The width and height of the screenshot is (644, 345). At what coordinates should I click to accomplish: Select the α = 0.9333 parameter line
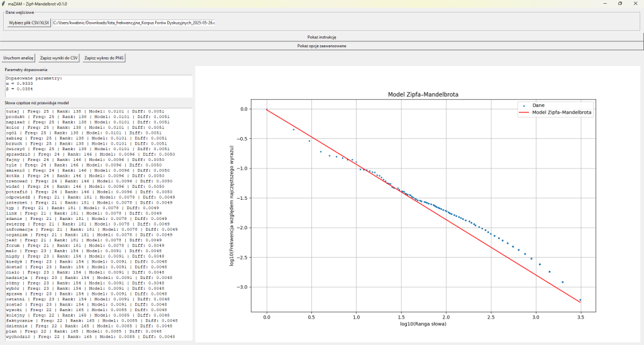(19, 84)
